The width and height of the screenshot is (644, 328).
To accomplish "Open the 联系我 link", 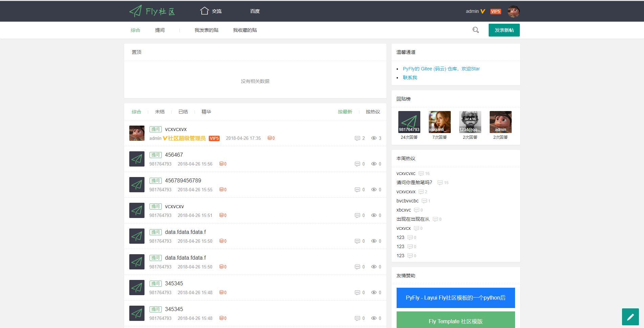I will coord(410,78).
